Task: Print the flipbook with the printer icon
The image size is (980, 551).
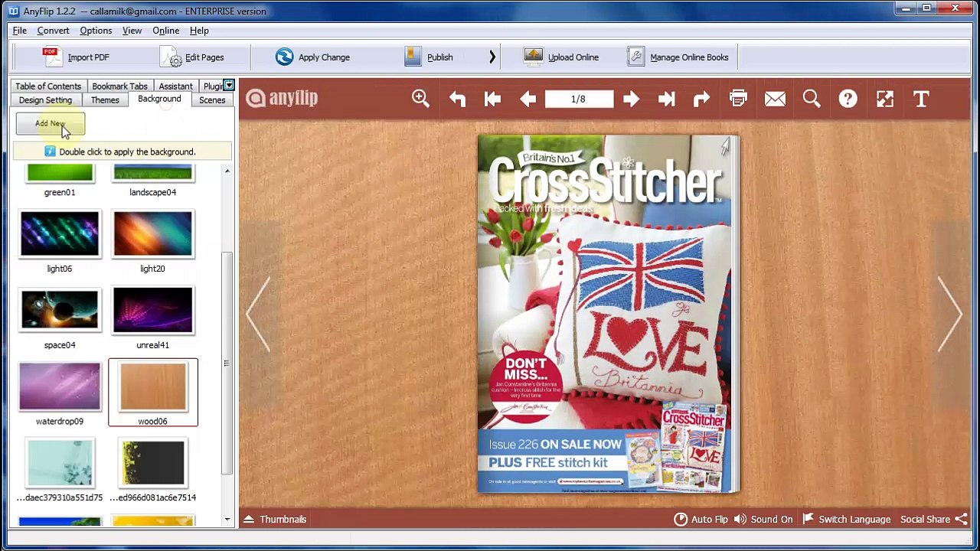Action: 738,99
